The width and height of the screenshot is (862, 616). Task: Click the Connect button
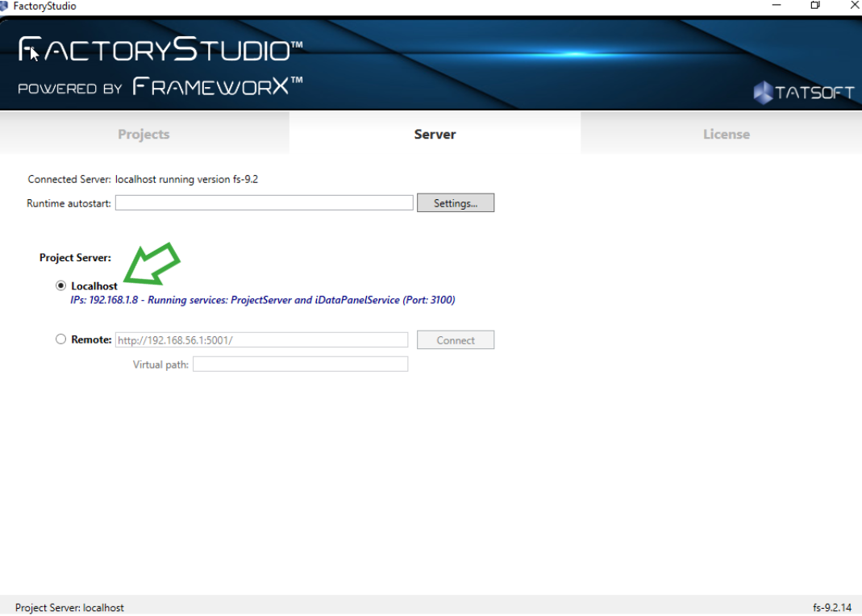(x=455, y=339)
